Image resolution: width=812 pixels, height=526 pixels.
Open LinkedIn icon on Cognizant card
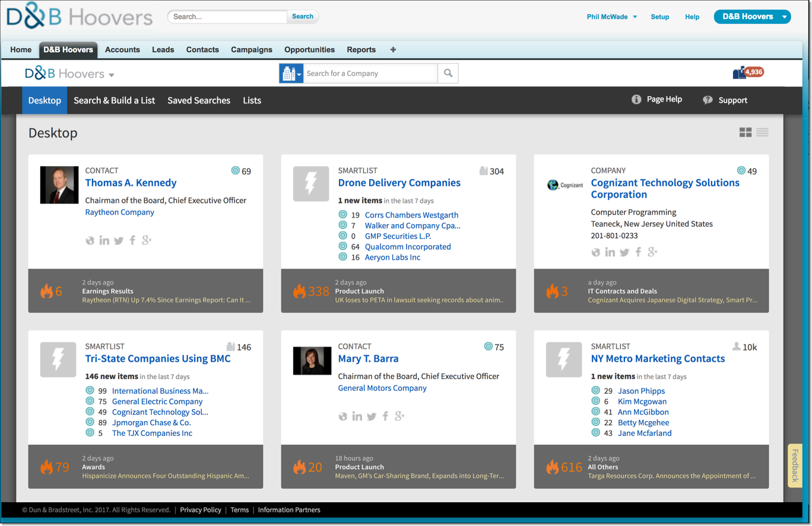[610, 252]
